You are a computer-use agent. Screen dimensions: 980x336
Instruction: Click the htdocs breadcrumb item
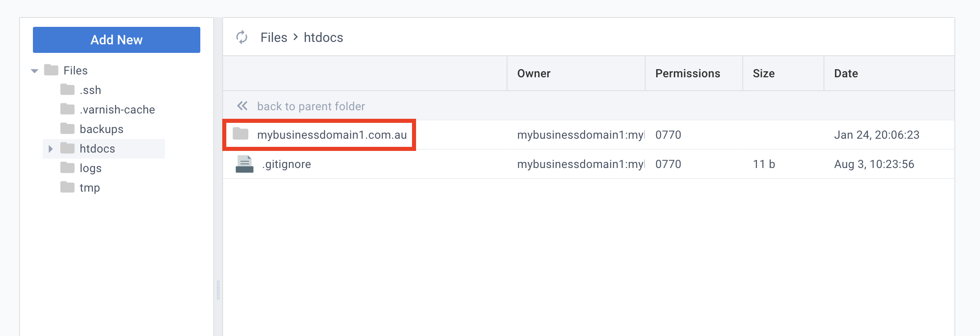(x=323, y=37)
